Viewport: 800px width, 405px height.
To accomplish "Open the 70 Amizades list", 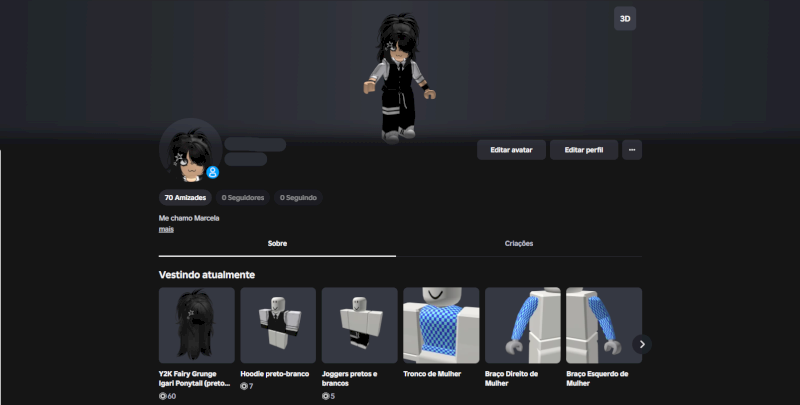I will pyautogui.click(x=185, y=197).
